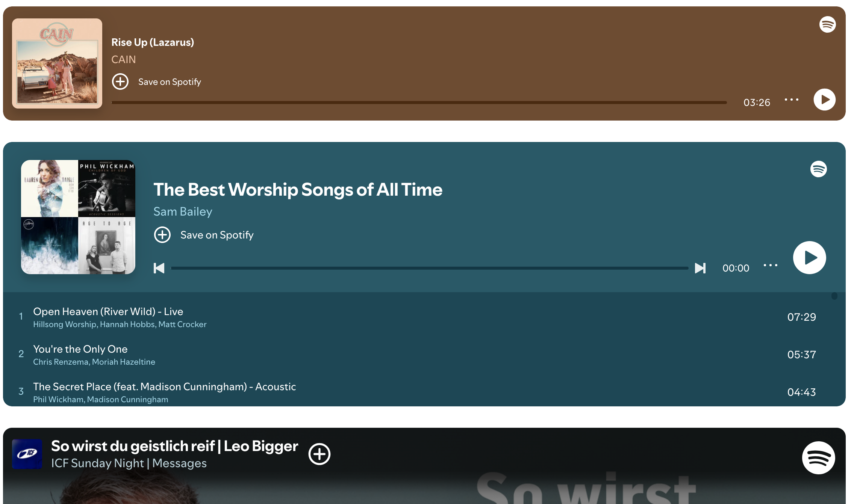
Task: Select The Secret Place Acoustic track
Action: [164, 387]
